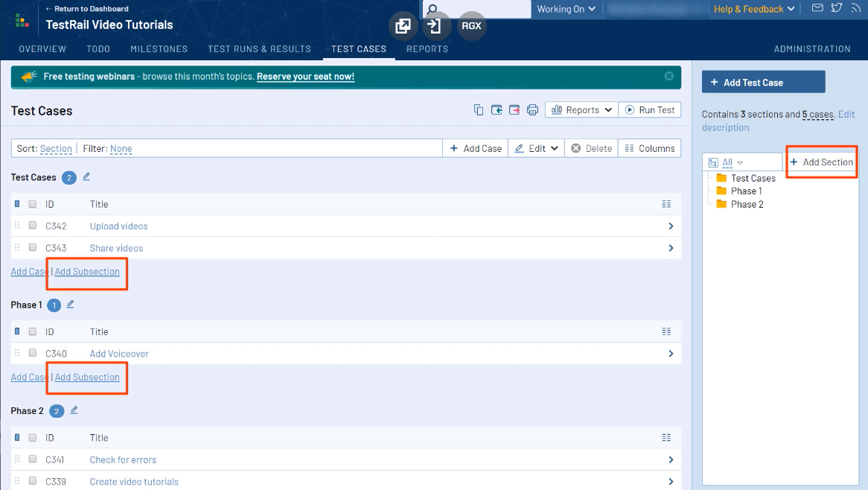Image resolution: width=868 pixels, height=490 pixels.
Task: Switch to the Milestones tab
Action: 159,49
